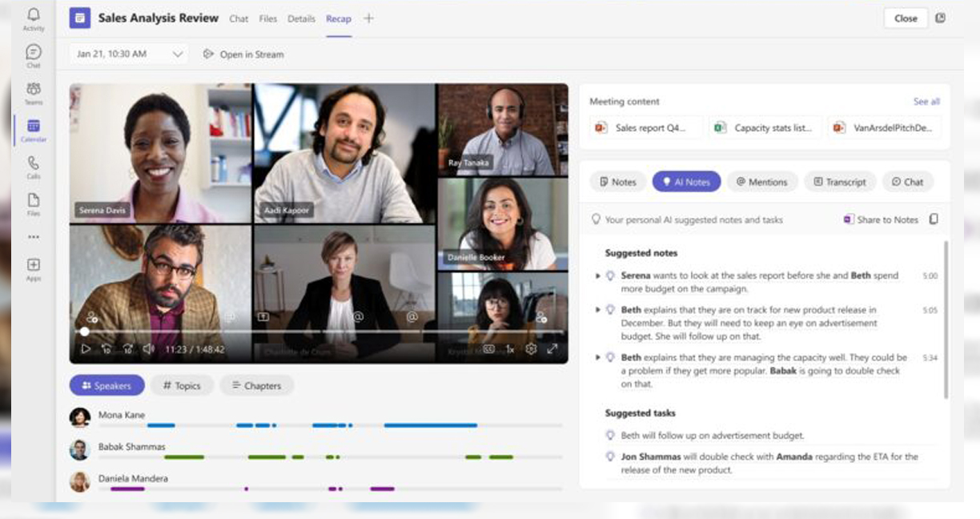Click Mona Kane's avatar in the speakers list

click(x=79, y=417)
